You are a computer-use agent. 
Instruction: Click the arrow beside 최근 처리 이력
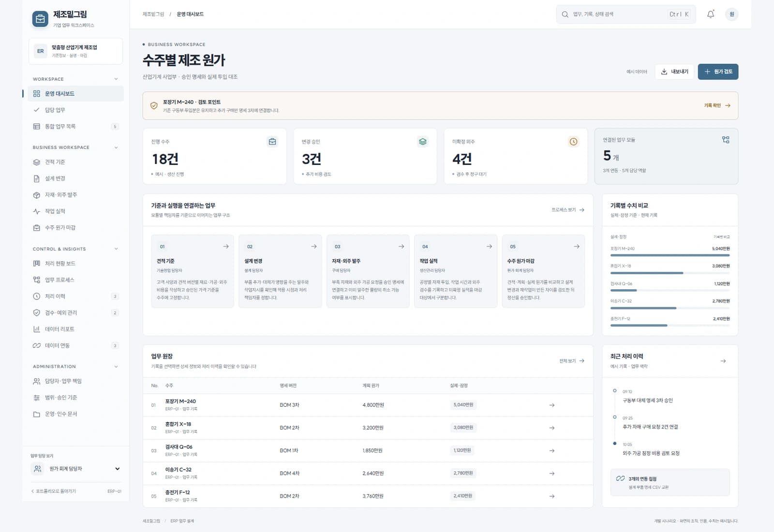(723, 361)
